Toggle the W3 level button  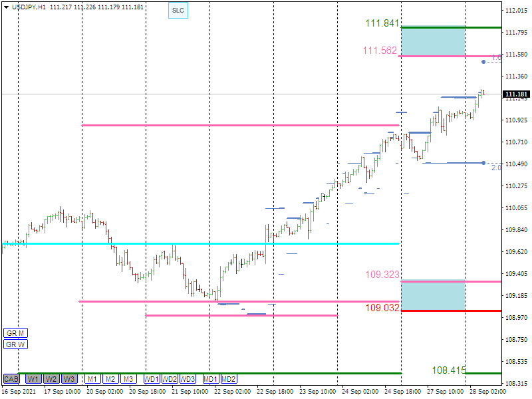point(69,379)
